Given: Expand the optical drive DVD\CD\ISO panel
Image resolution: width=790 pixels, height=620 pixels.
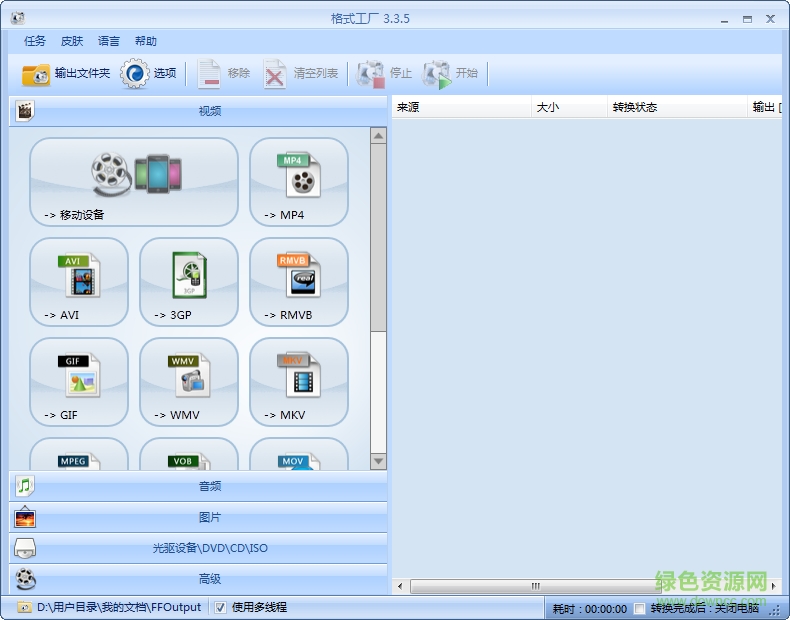Looking at the screenshot, I should pos(198,549).
